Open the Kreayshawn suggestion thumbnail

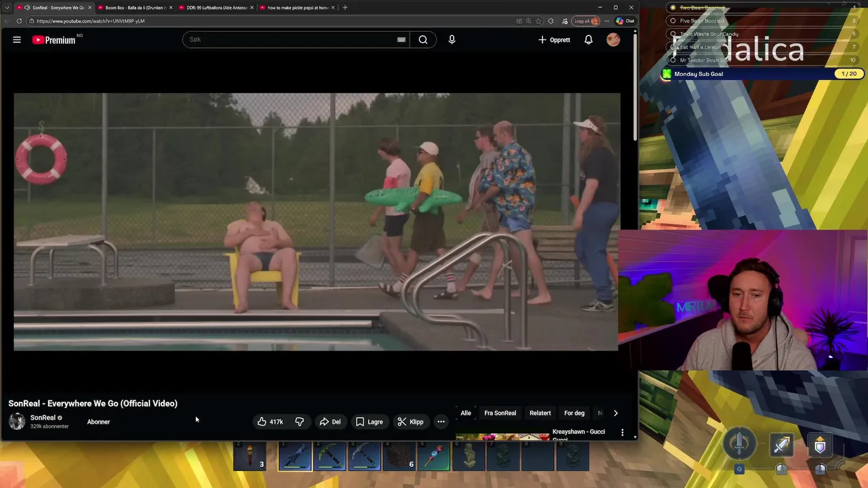tap(502, 437)
